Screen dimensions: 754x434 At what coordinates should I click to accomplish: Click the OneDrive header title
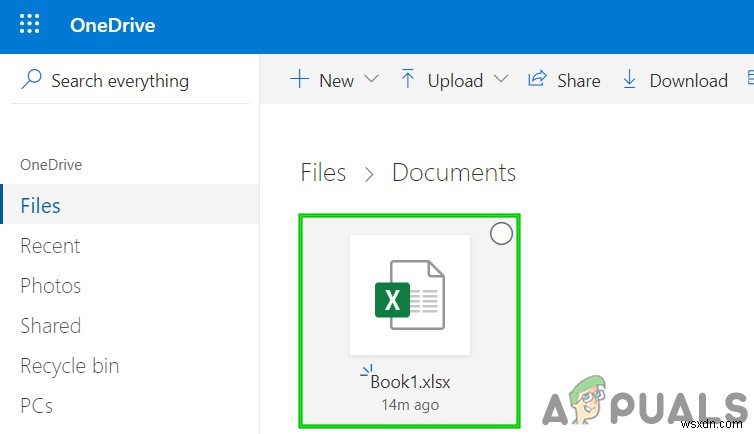113,25
